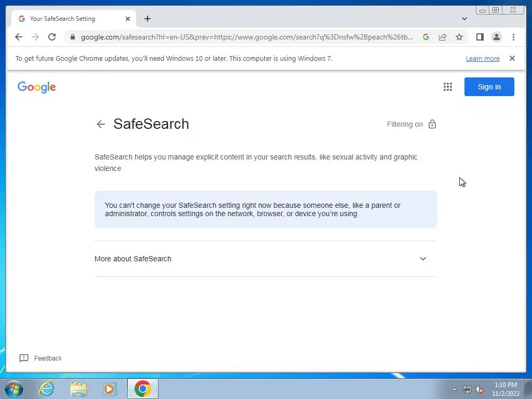Click the Sign in button
This screenshot has height=399, width=532.
click(x=489, y=87)
